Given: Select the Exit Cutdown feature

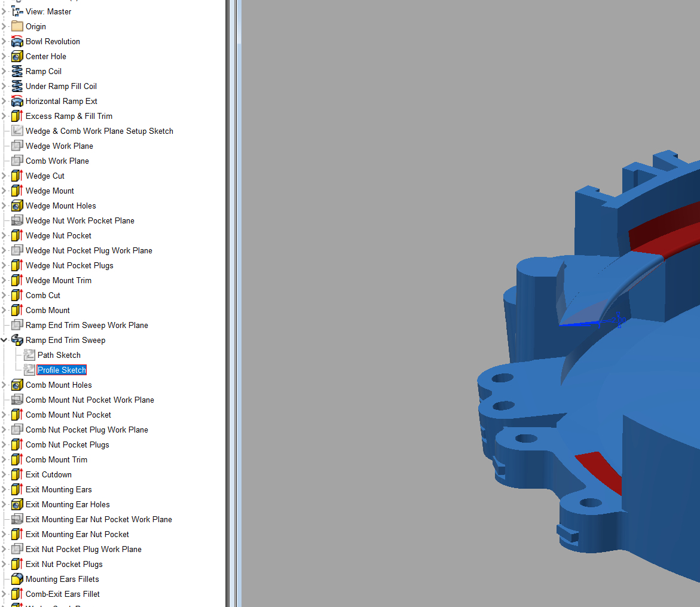Looking at the screenshot, I should click(48, 474).
